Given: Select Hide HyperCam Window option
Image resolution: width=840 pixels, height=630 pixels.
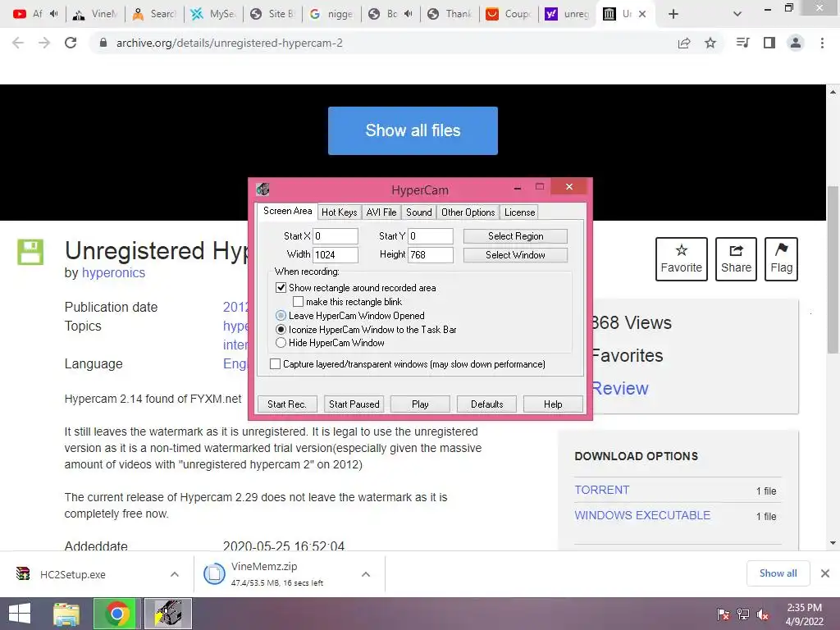Looking at the screenshot, I should point(281,343).
